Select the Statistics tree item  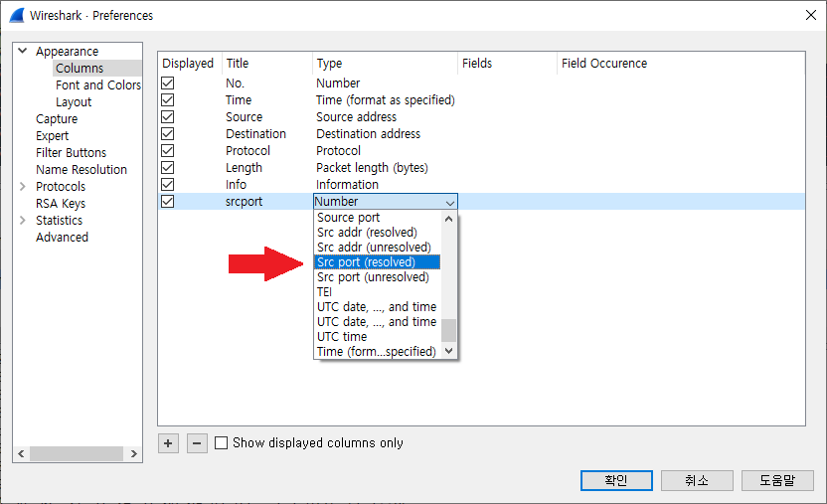[59, 220]
